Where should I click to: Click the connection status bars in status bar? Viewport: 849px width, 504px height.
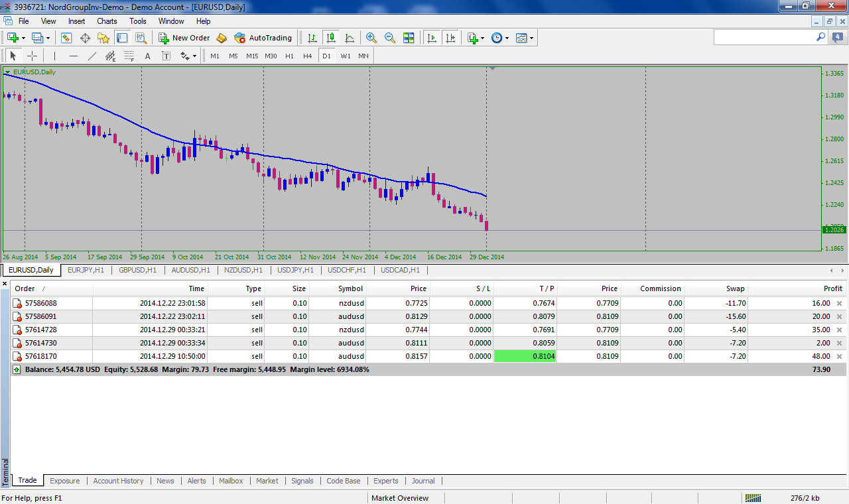pos(753,498)
